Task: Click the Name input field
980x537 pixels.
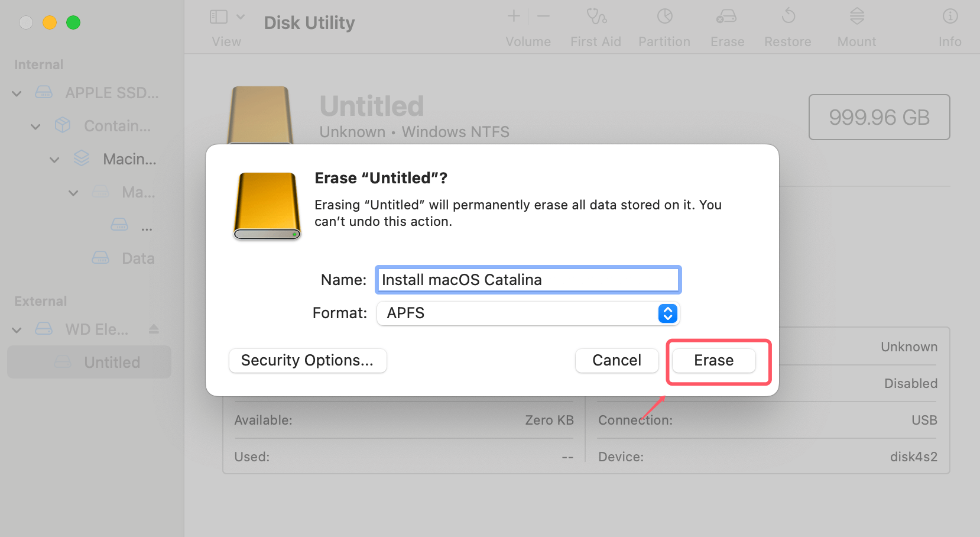Action: [528, 280]
